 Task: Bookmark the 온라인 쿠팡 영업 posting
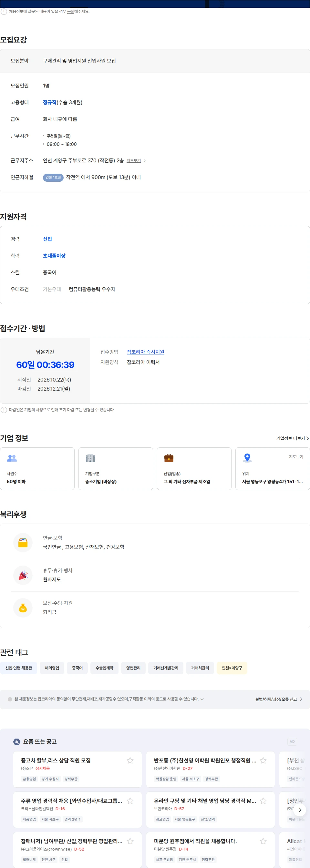[x=263, y=801]
